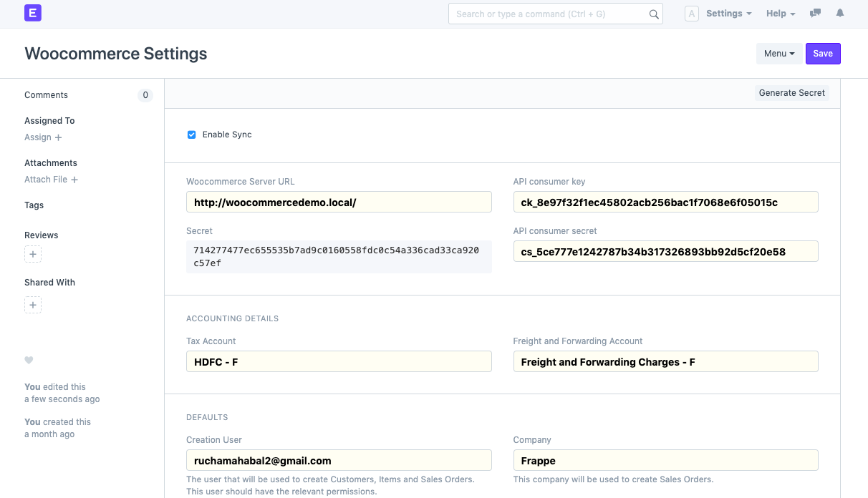Viewport: 868px width, 498px height.
Task: Click the plus icon under Shared With
Action: point(33,305)
